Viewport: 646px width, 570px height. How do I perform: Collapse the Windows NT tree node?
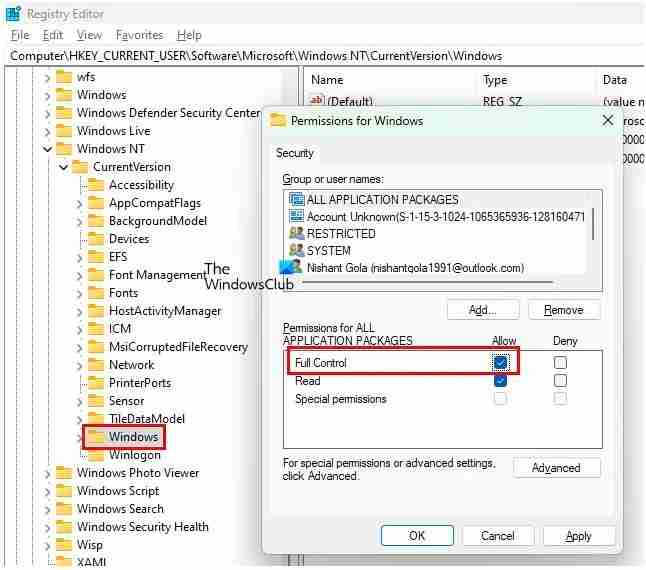coord(47,149)
